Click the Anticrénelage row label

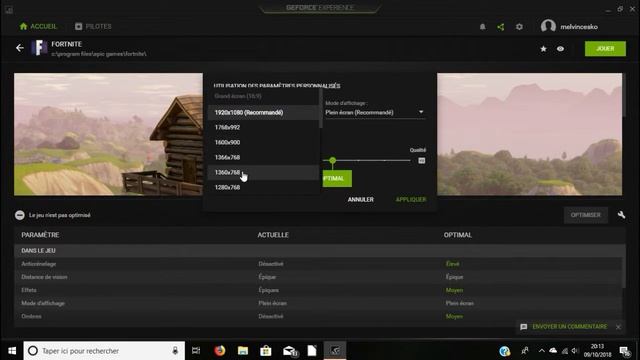tap(39, 264)
